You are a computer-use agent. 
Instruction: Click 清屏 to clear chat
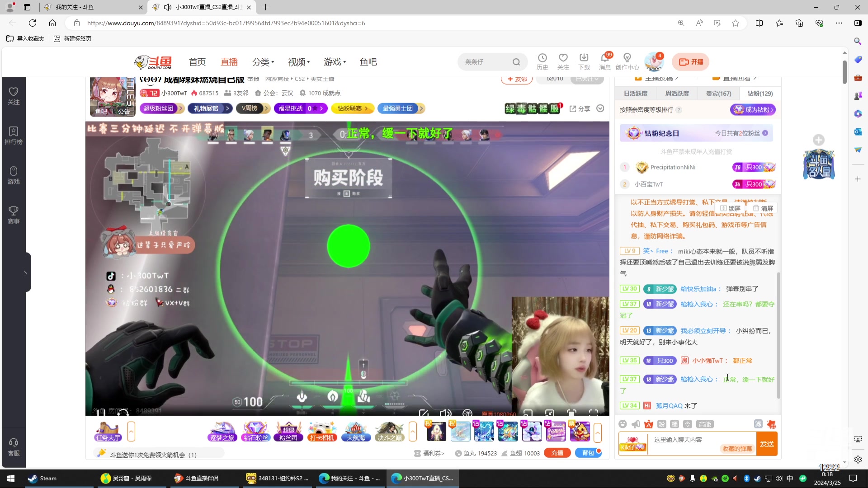pyautogui.click(x=763, y=208)
